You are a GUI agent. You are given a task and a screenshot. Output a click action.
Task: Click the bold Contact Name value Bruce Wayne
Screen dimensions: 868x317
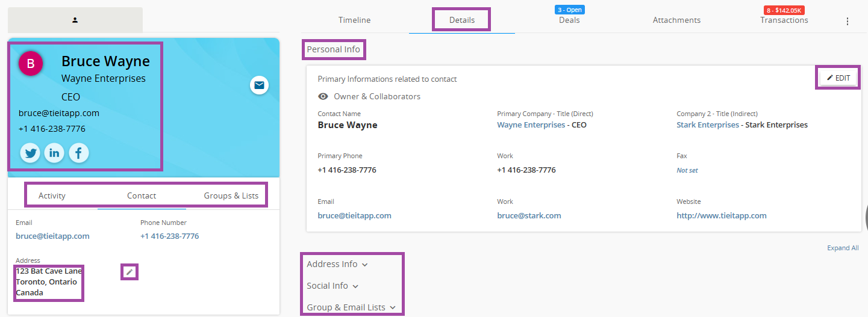tap(348, 125)
